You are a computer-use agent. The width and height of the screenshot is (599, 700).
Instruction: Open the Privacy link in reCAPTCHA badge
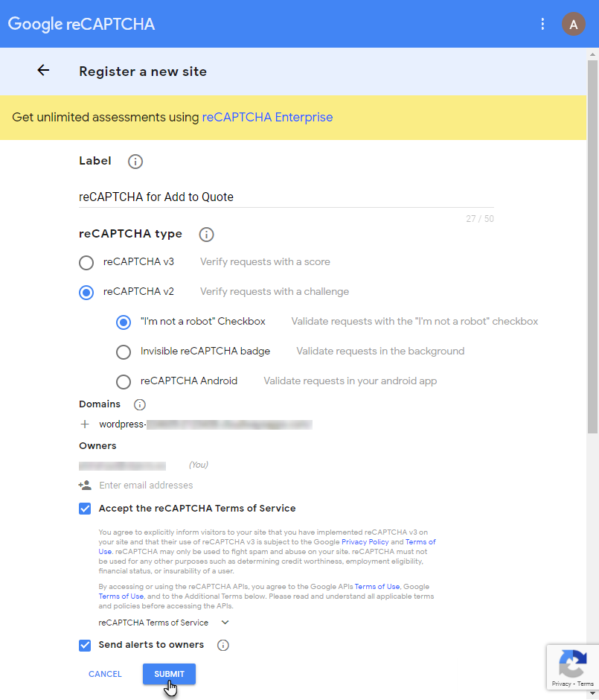(561, 684)
